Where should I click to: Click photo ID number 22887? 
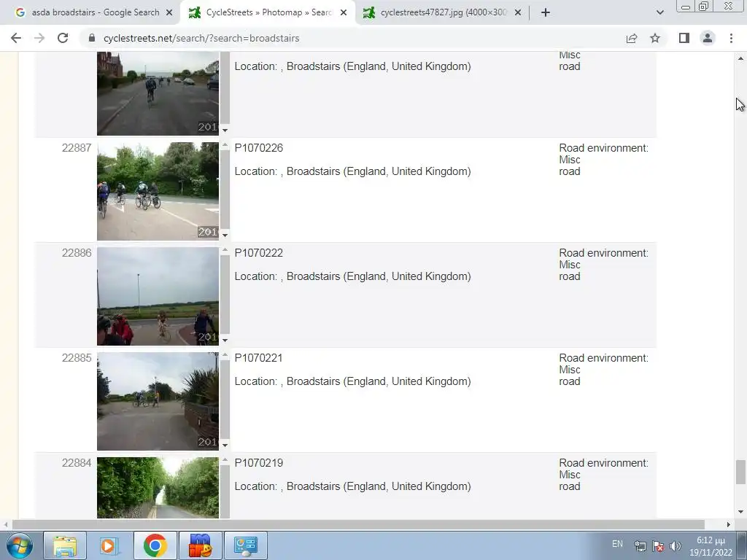[76, 148]
